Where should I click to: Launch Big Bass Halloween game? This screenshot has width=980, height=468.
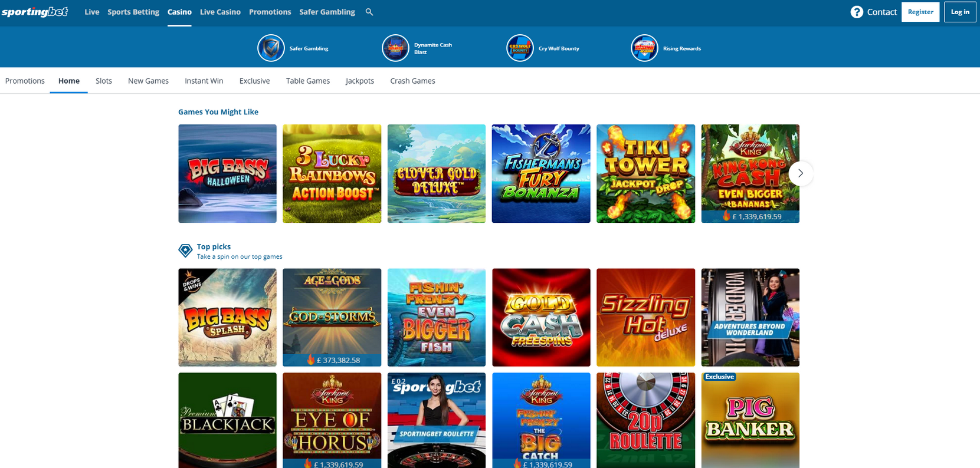(x=227, y=173)
